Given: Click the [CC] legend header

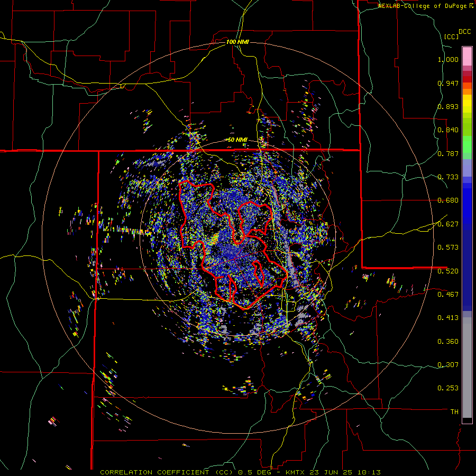Looking at the screenshot, I should pyautogui.click(x=452, y=36).
